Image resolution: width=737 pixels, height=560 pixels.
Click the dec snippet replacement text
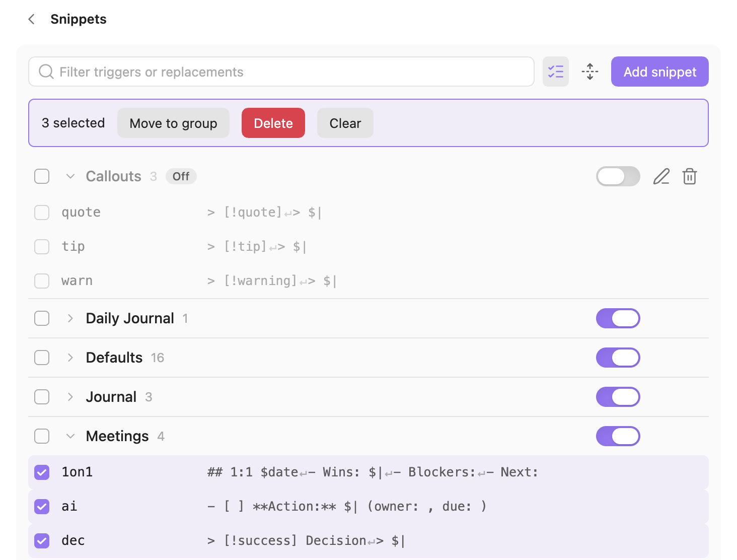(306, 541)
